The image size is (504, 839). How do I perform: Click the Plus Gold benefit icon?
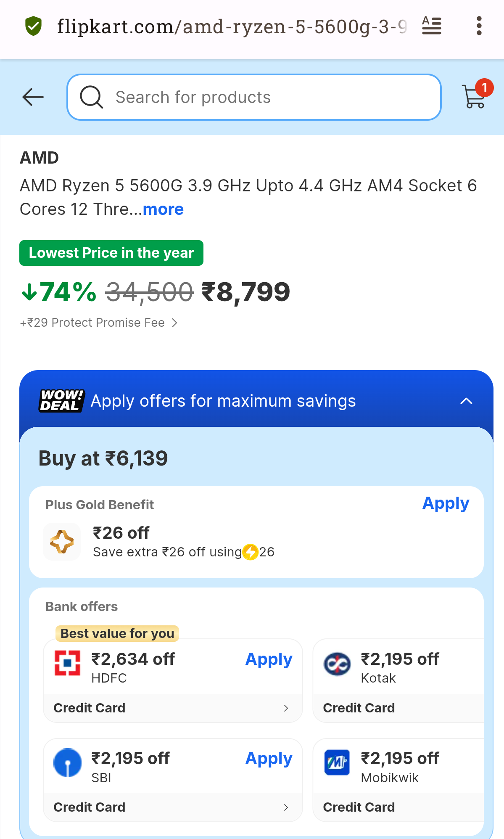(62, 541)
